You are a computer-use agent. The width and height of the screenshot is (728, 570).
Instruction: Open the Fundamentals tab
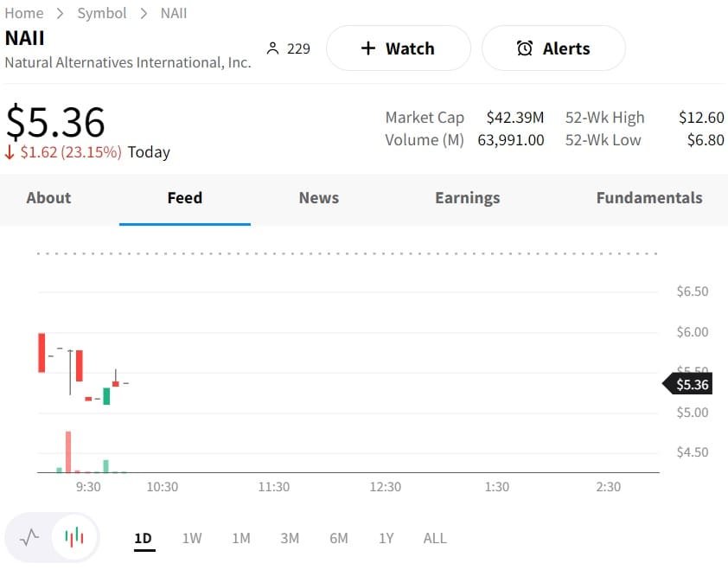click(x=648, y=198)
